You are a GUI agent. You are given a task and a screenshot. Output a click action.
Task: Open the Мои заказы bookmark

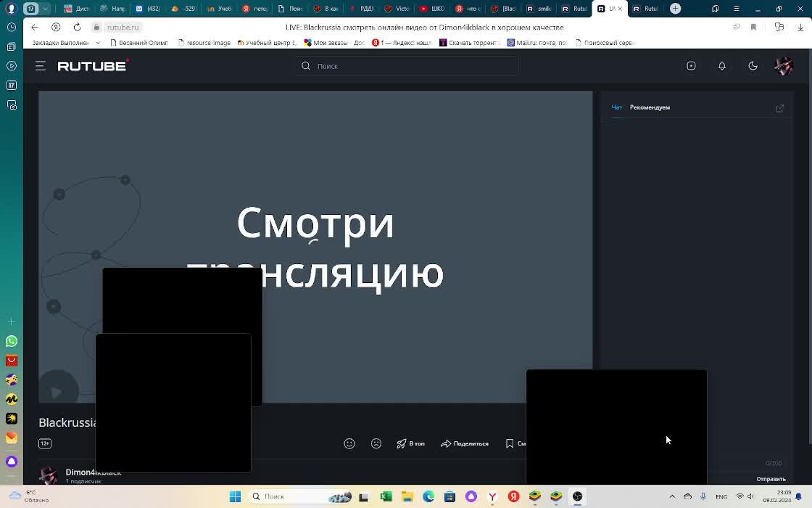tap(334, 43)
